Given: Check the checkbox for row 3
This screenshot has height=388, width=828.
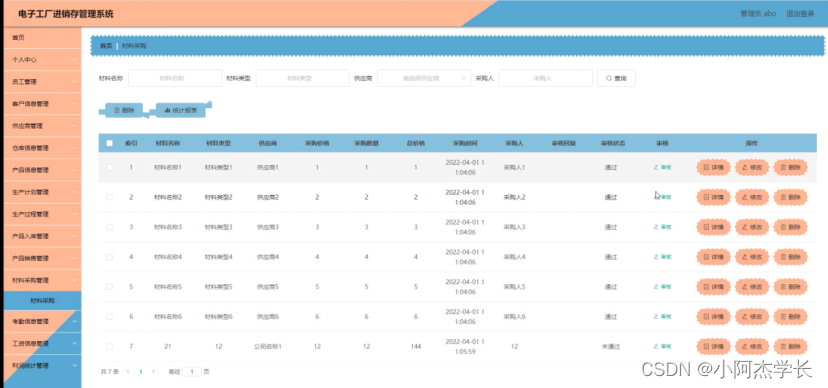Looking at the screenshot, I should 109,227.
